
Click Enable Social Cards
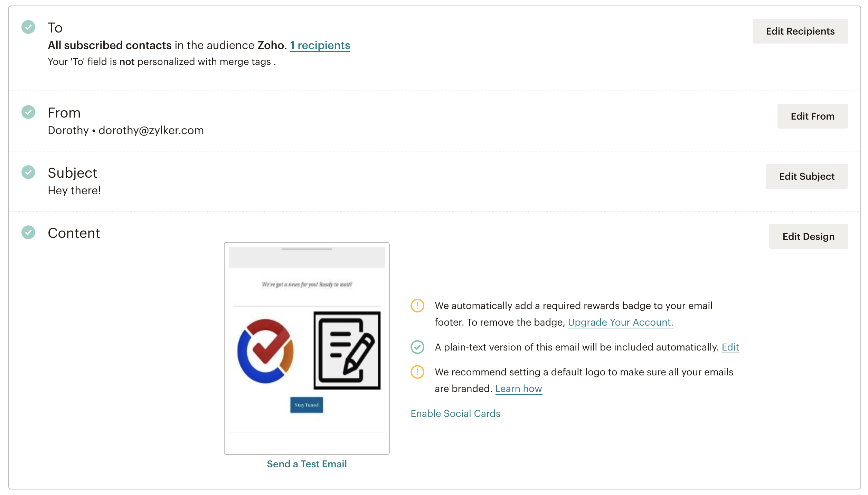pyautogui.click(x=455, y=413)
